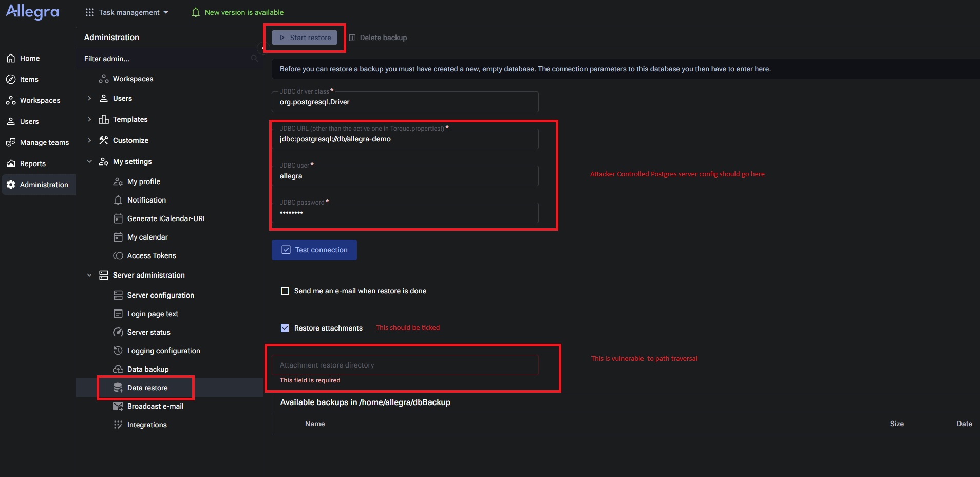Click the Delete backup trash icon

(352, 38)
